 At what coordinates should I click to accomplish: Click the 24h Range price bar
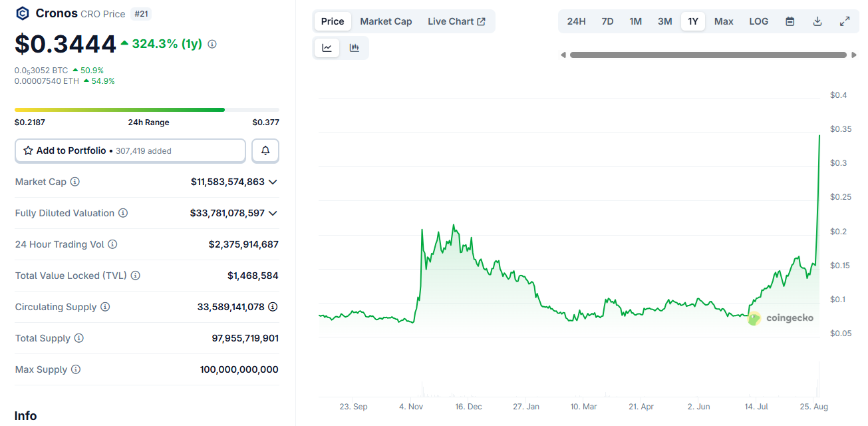point(147,110)
